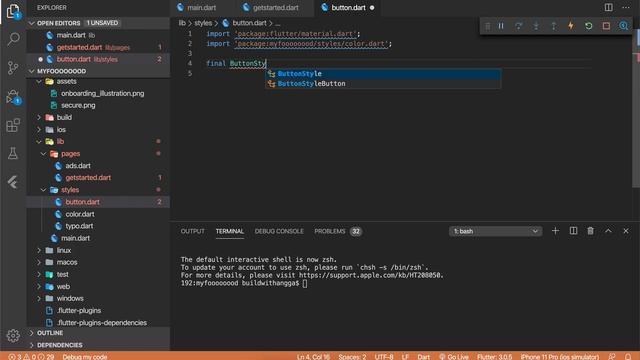Click styles breadcrumb segment
Image resolution: width=640 pixels, height=360 pixels.
(203, 23)
